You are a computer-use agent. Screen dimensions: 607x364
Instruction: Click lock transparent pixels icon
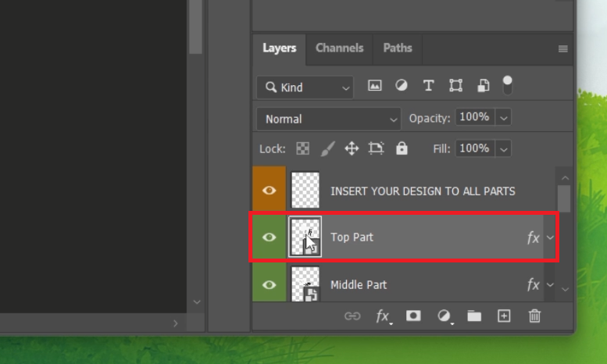tap(302, 148)
